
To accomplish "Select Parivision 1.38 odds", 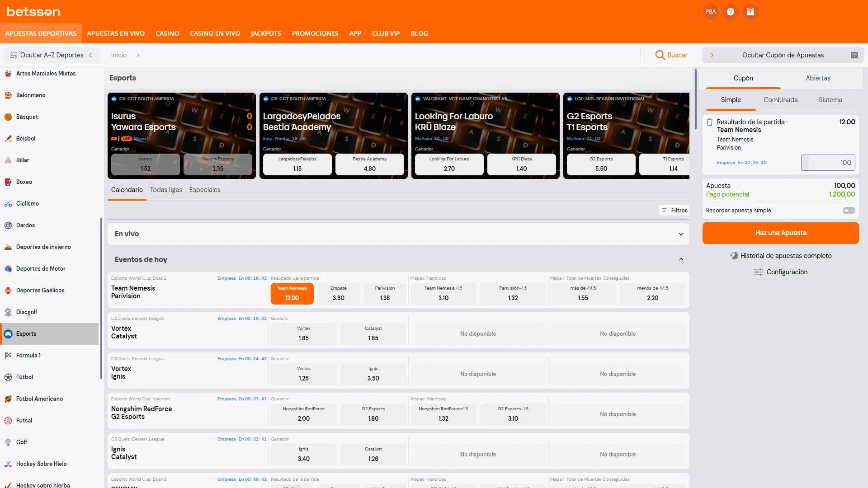I will 385,294.
